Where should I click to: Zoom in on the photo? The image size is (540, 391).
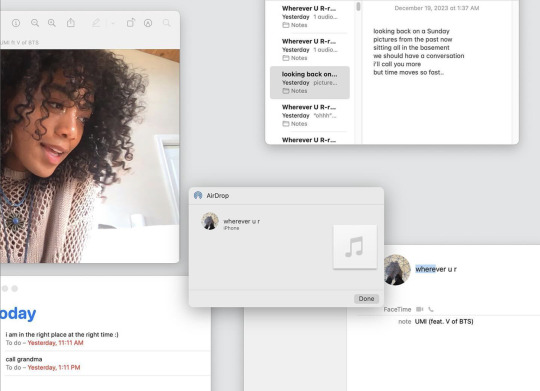tap(52, 23)
